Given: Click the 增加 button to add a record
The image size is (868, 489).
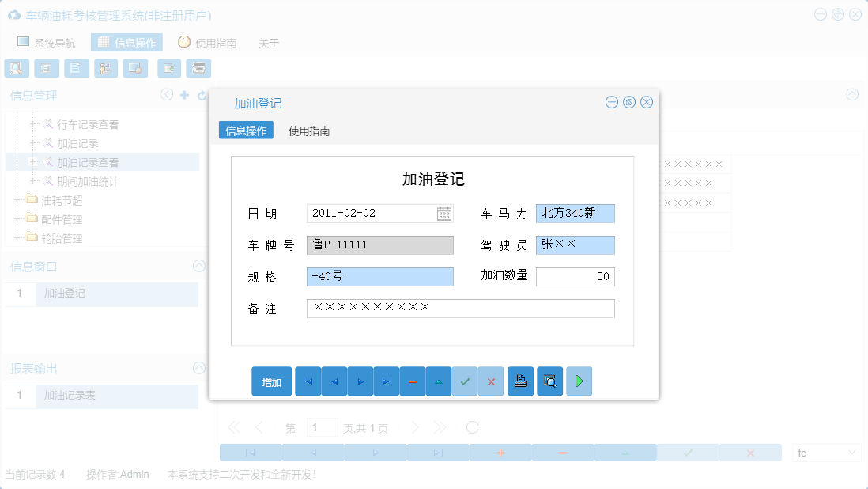Looking at the screenshot, I should tap(271, 381).
